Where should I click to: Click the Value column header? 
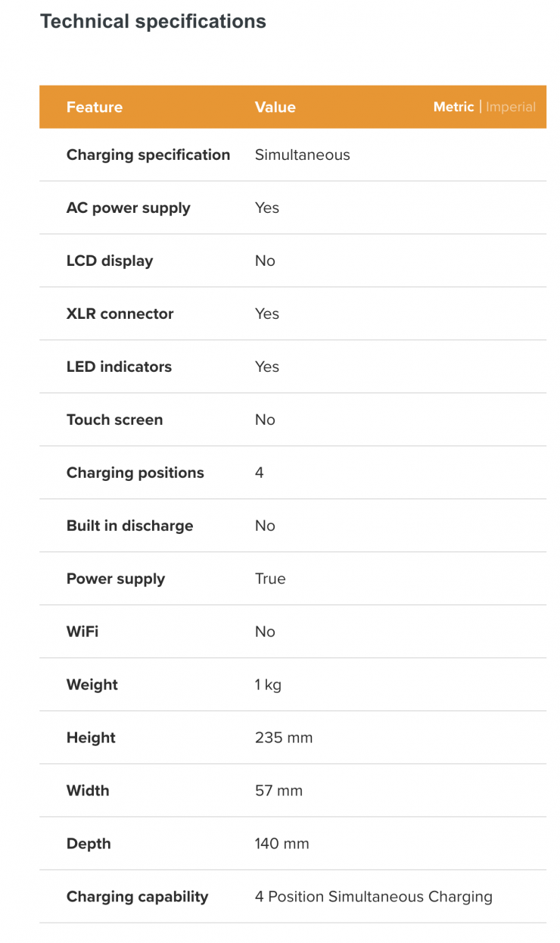(x=275, y=108)
